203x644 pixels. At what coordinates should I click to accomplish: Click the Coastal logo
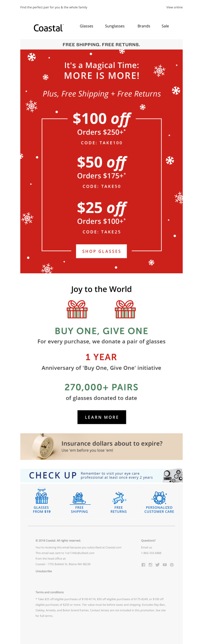(48, 28)
